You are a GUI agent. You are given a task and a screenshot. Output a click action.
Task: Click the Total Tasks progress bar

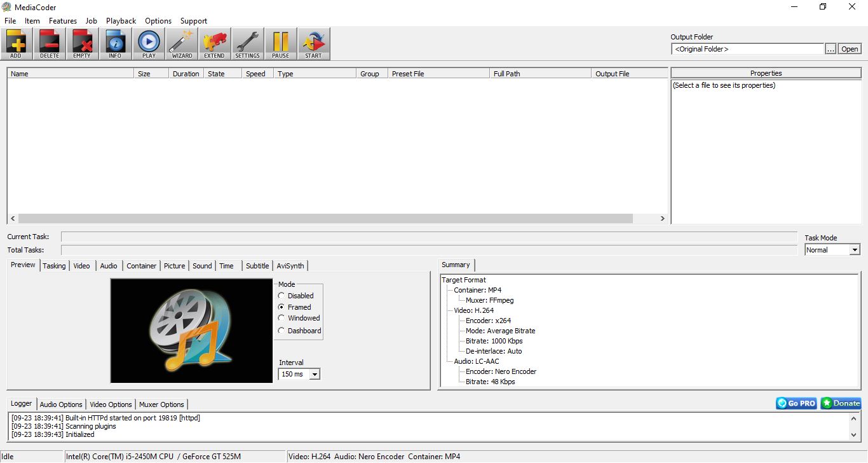click(429, 250)
